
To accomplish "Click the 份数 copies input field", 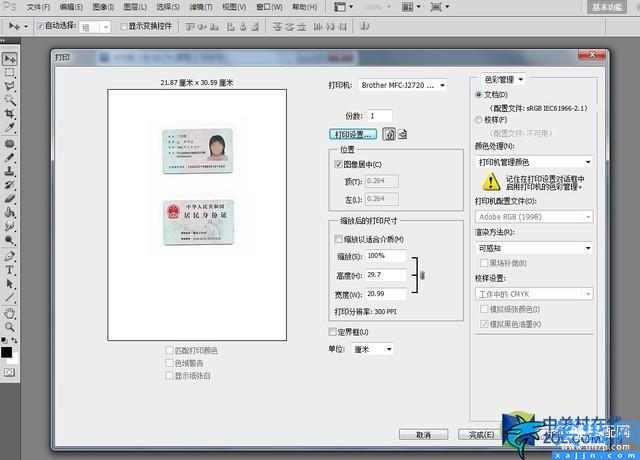I will click(380, 116).
